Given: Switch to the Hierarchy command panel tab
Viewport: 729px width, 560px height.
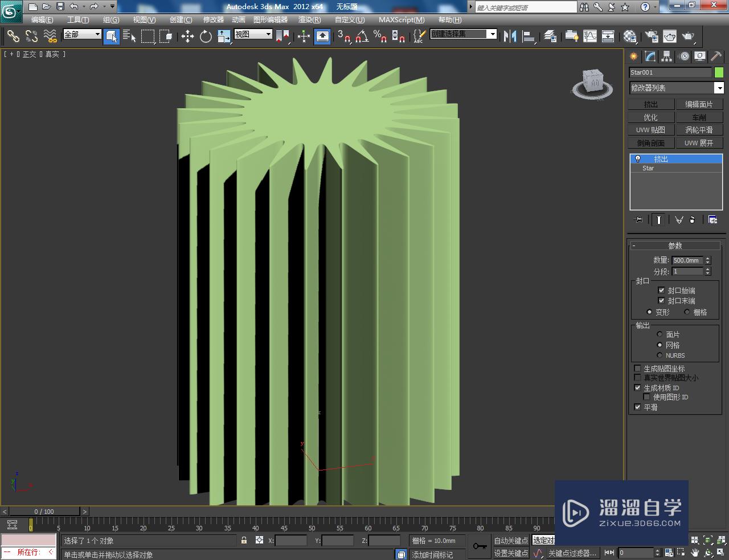Looking at the screenshot, I should pyautogui.click(x=667, y=56).
